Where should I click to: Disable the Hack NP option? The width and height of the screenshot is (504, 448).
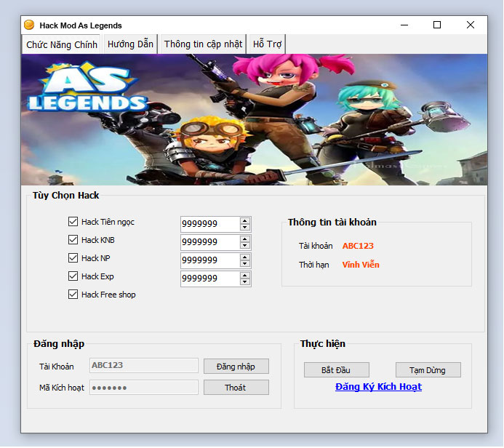(73, 258)
